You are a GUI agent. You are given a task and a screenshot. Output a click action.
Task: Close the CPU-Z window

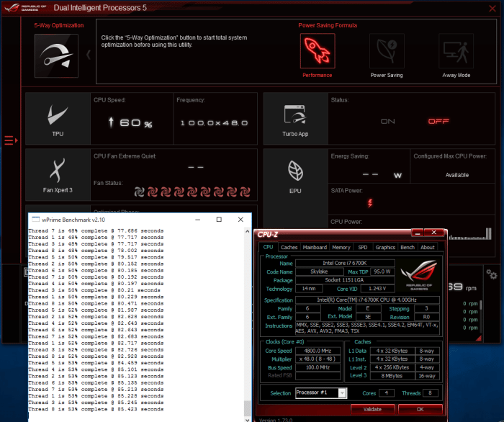434,233
